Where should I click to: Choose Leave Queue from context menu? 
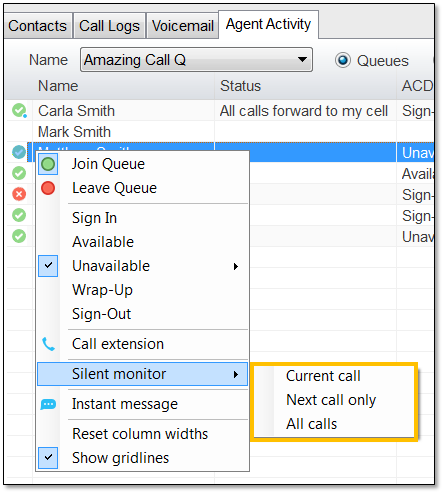click(x=142, y=188)
